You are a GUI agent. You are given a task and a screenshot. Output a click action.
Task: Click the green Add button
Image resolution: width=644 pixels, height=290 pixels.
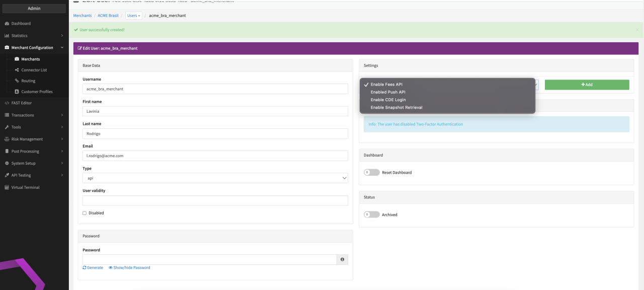pyautogui.click(x=587, y=85)
